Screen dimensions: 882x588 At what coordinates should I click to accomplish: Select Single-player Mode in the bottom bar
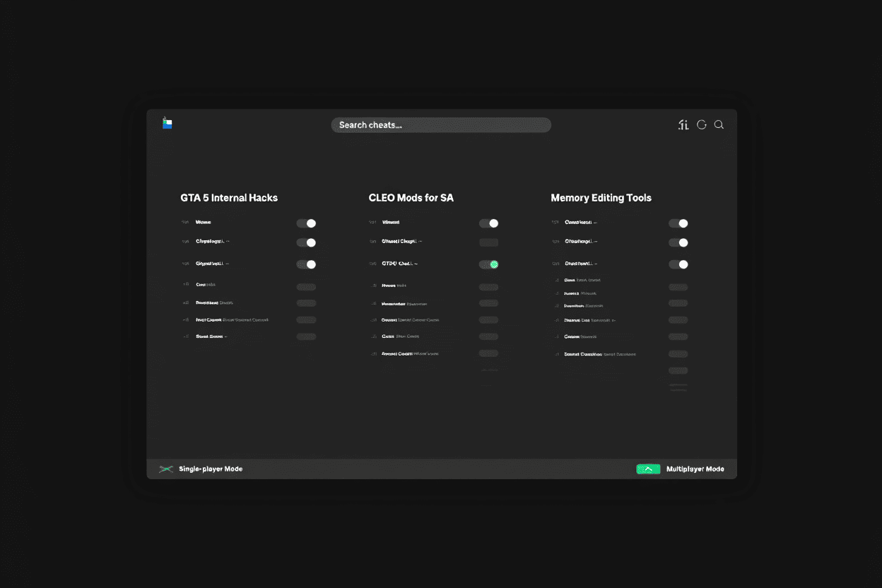211,469
